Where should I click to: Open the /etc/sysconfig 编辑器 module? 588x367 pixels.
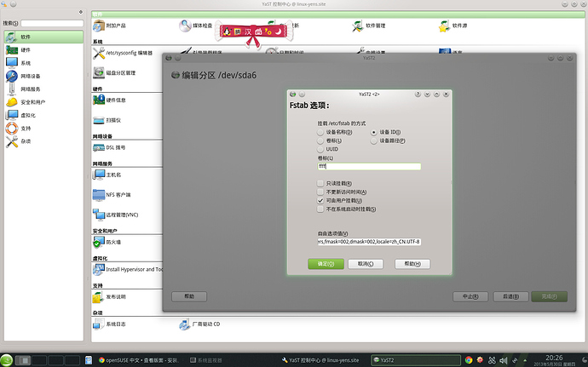[x=123, y=54]
